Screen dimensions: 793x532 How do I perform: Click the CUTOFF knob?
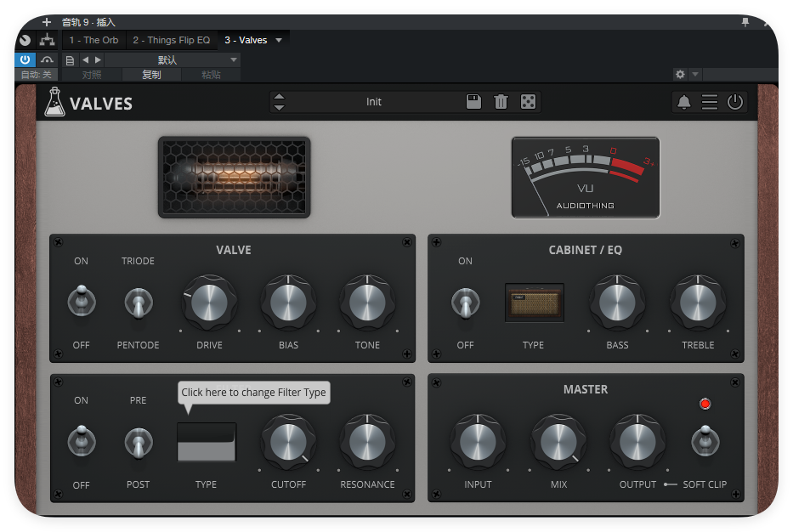[x=288, y=443]
